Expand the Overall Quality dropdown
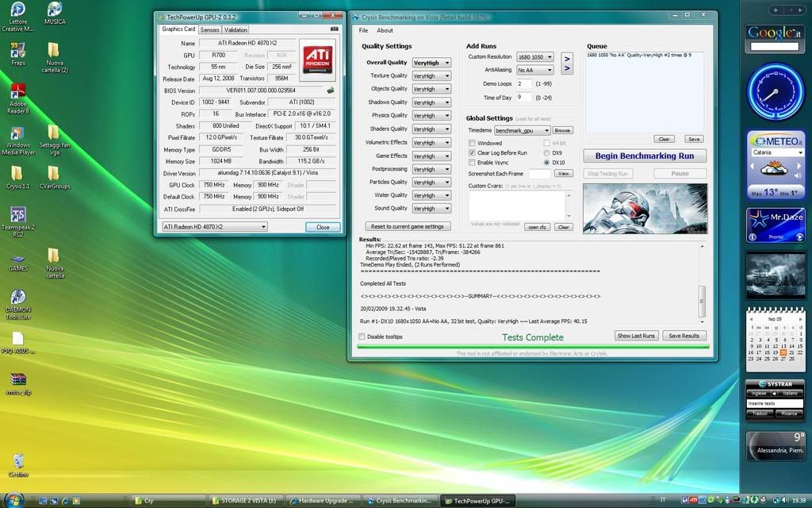This screenshot has width=812, height=508. click(431, 63)
